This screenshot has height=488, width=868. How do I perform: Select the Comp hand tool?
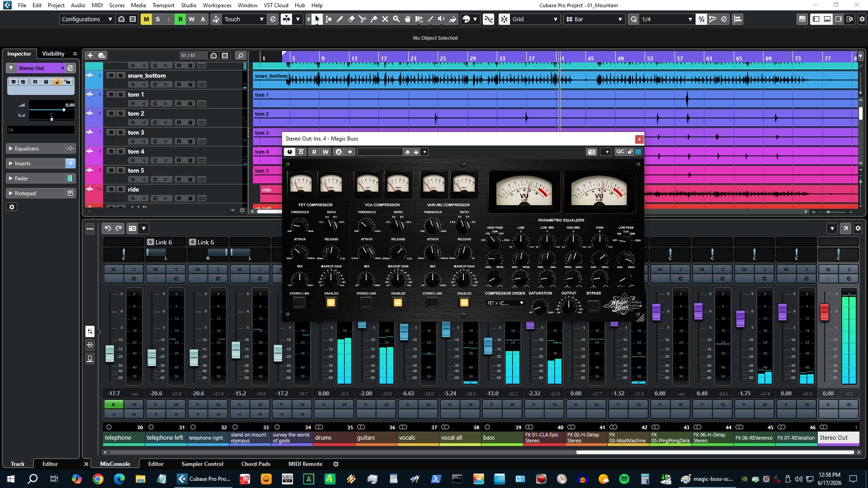(x=408, y=19)
